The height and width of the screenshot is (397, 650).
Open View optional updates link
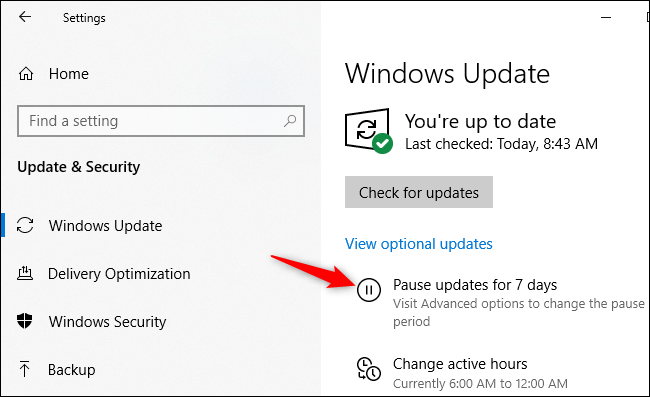pos(419,244)
